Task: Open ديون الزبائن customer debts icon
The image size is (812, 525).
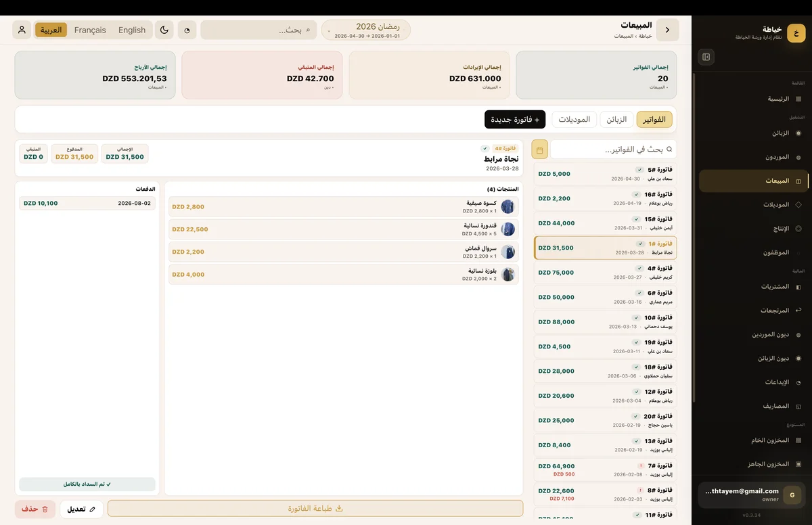Action: tap(798, 359)
